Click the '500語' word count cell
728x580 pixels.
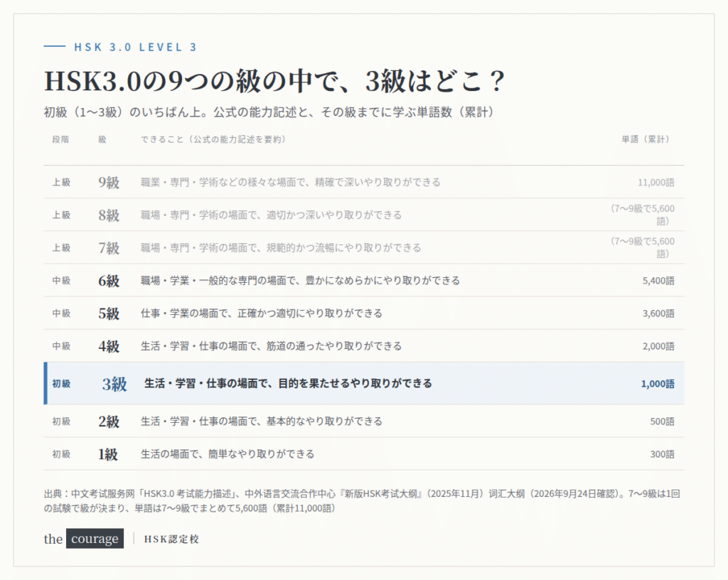coord(662,421)
